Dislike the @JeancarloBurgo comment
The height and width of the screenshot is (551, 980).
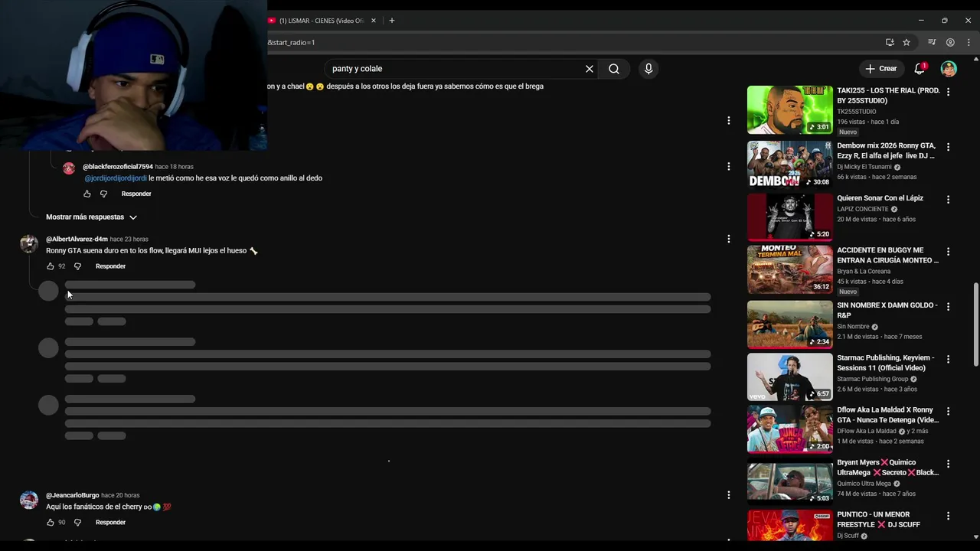(77, 522)
